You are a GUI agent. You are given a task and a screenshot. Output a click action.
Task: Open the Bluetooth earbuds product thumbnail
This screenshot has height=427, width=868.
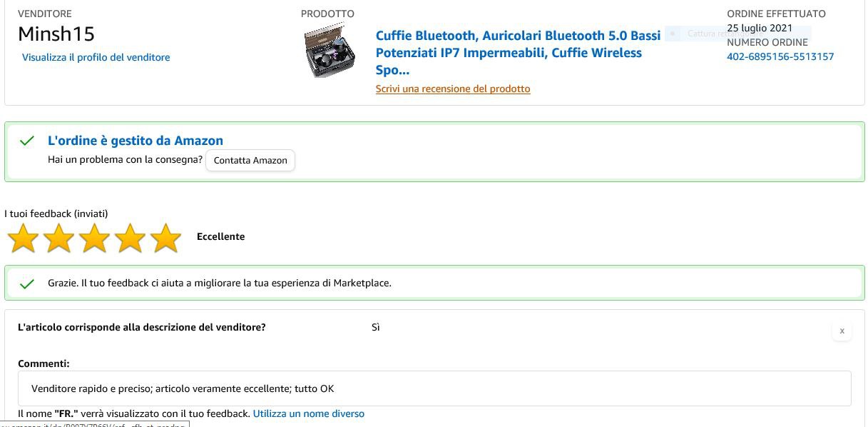(329, 51)
